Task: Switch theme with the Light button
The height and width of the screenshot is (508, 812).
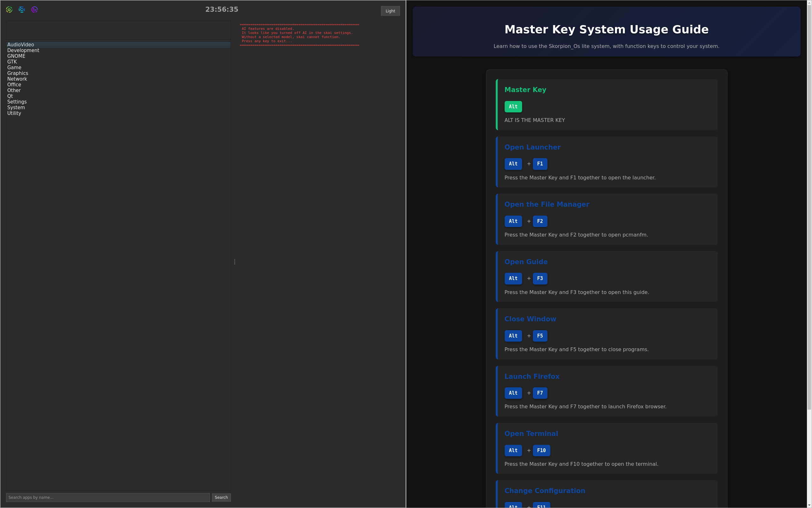Action: (x=390, y=11)
